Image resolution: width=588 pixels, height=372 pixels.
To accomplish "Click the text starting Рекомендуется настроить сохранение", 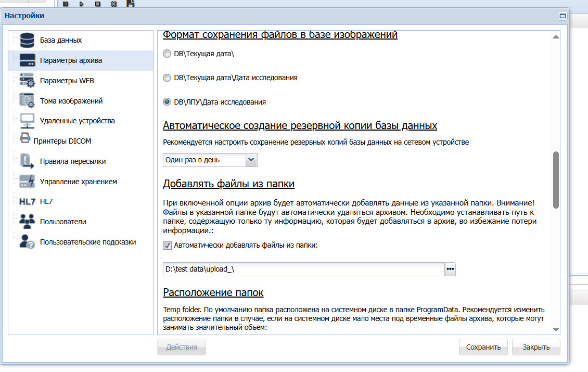I will click(x=316, y=142).
